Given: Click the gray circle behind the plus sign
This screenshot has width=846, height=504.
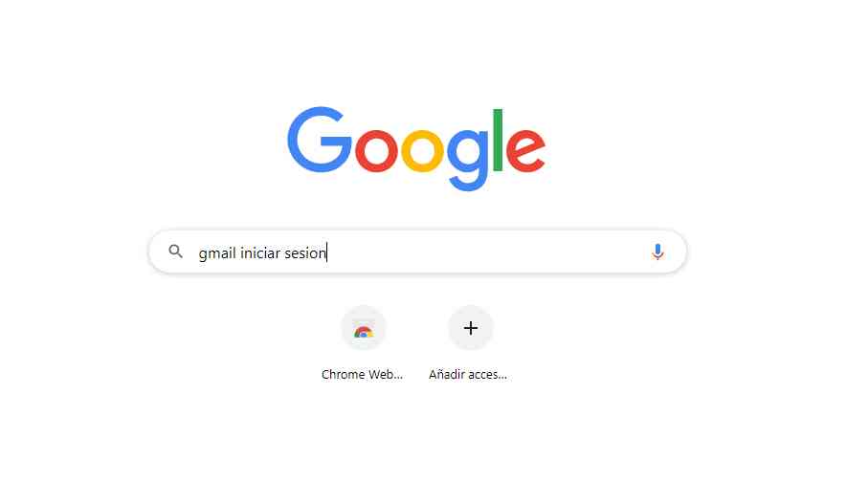Looking at the screenshot, I should pyautogui.click(x=471, y=328).
